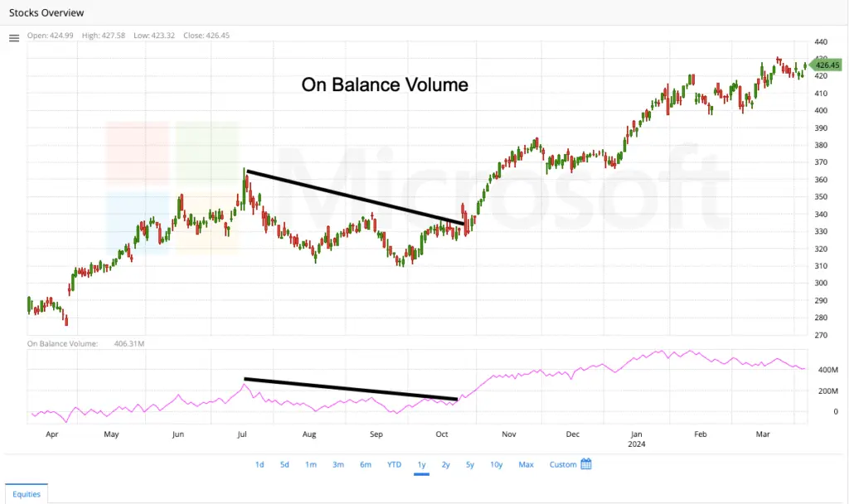
Task: Click the Oct label on time axis
Action: point(442,434)
